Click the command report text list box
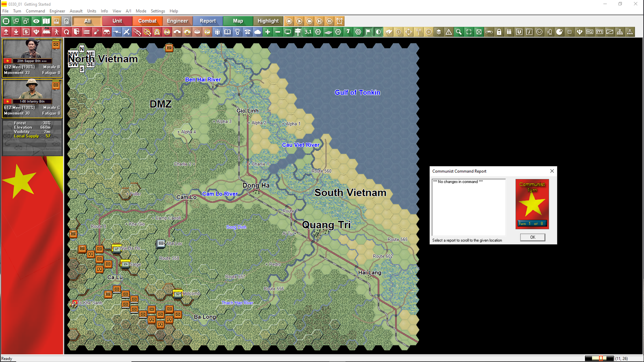Image resolution: width=644 pixels, height=362 pixels. [x=469, y=207]
